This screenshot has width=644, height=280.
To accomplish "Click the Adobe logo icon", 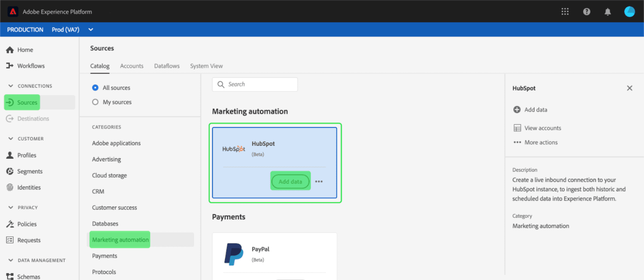I will point(13,11).
